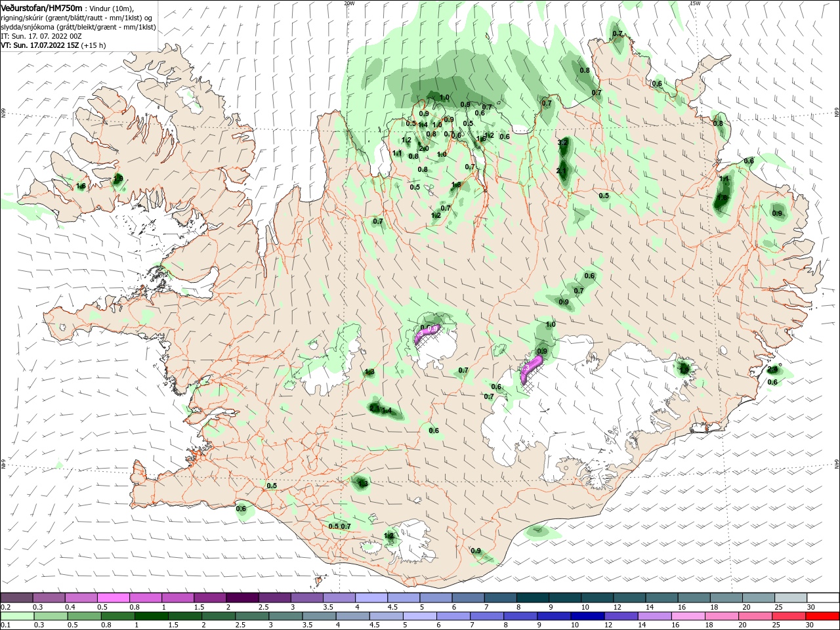Pick the light grey 25–30 snow swatch

[791, 598]
